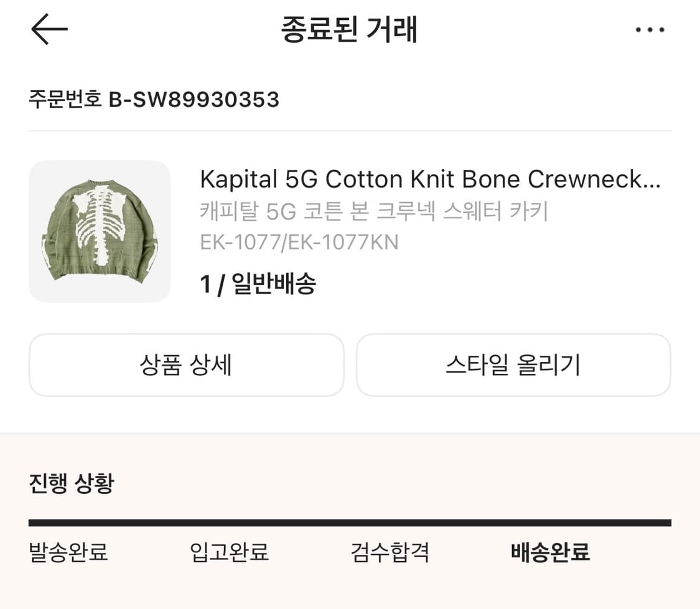Select the 발송완료 progress step

point(68,552)
